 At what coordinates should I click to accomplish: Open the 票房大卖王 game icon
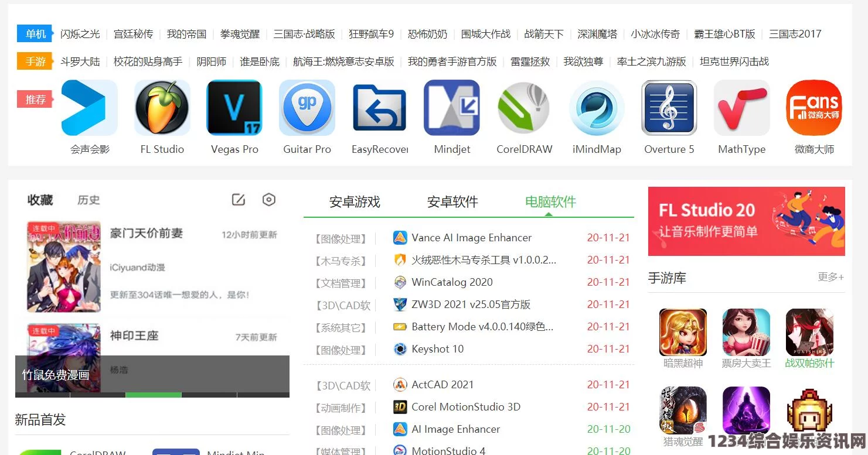point(746,332)
